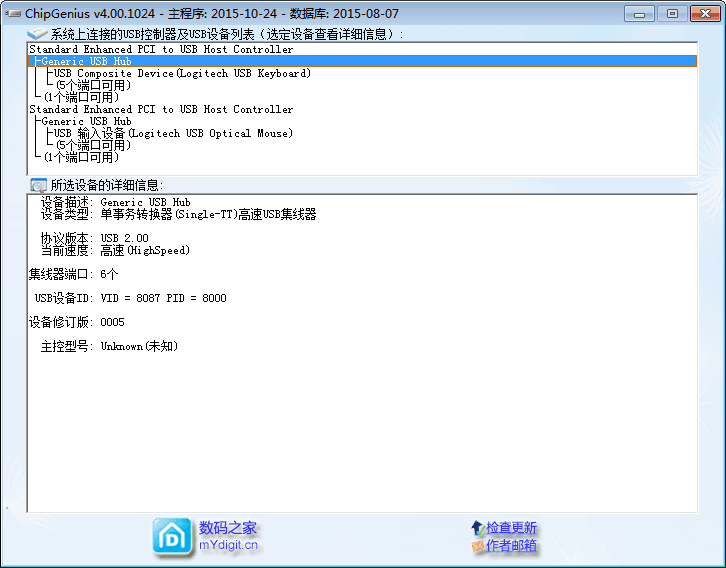Select the highlighted Generic USB Hub entry
This screenshot has height=568, width=726.
point(86,61)
